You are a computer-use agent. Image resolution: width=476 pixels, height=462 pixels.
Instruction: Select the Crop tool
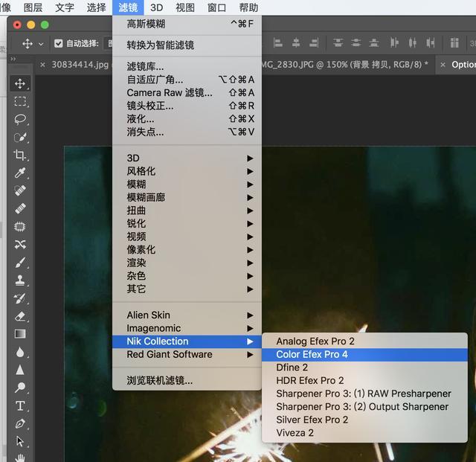20,155
